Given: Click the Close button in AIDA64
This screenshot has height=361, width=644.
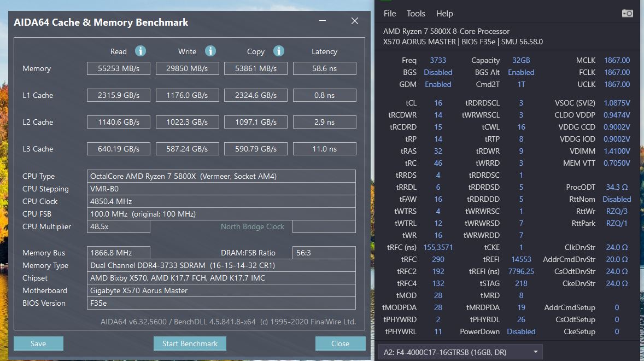Looking at the screenshot, I should click(340, 343).
